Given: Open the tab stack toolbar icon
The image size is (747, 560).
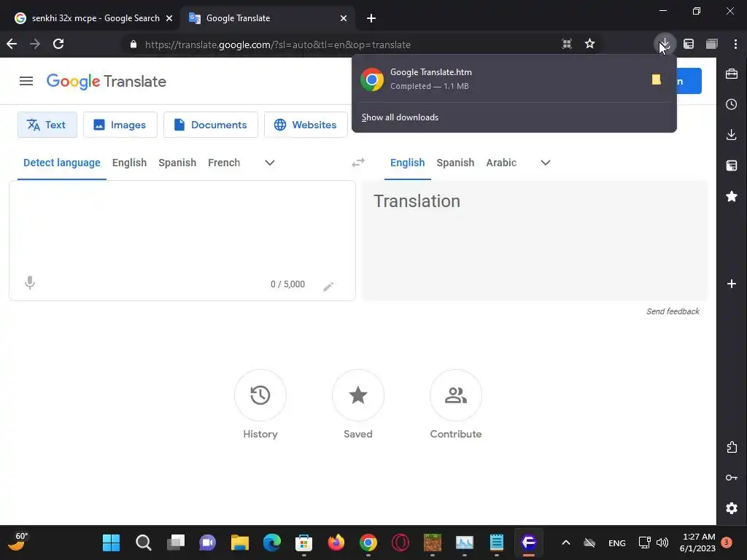Looking at the screenshot, I should 712,44.
